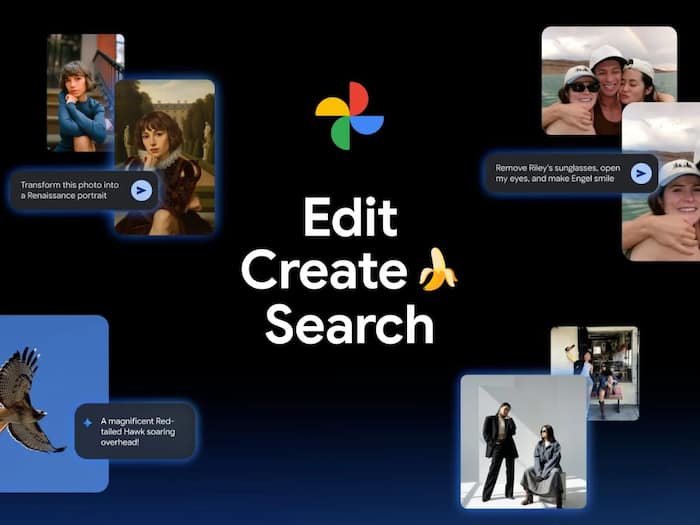
Task: Click the red petal of Photos logo
Action: click(x=334, y=108)
